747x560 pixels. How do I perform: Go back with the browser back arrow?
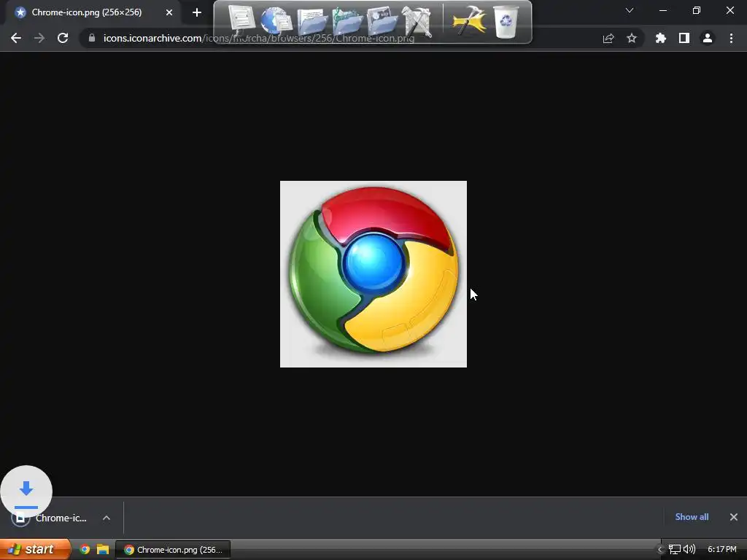16,38
